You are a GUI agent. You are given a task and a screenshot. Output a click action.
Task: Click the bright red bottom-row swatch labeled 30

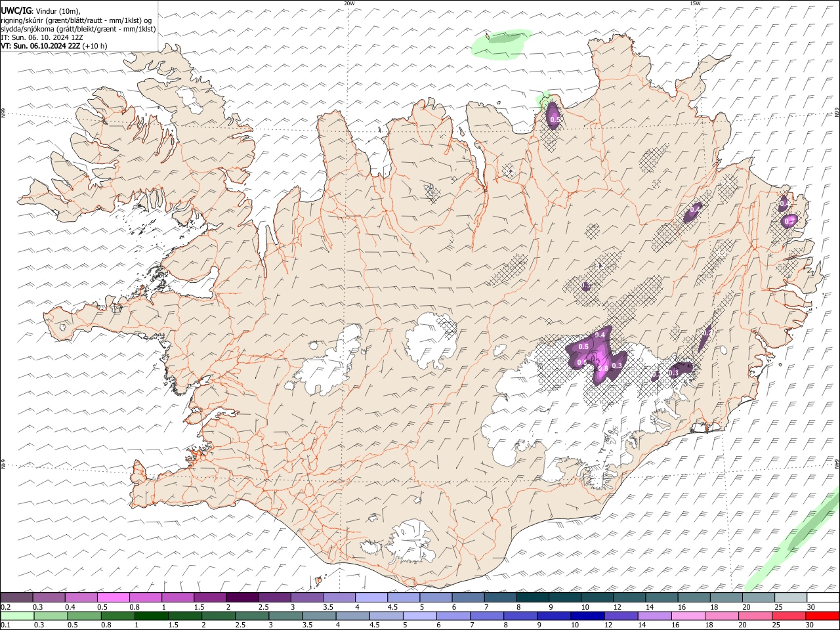822,616
